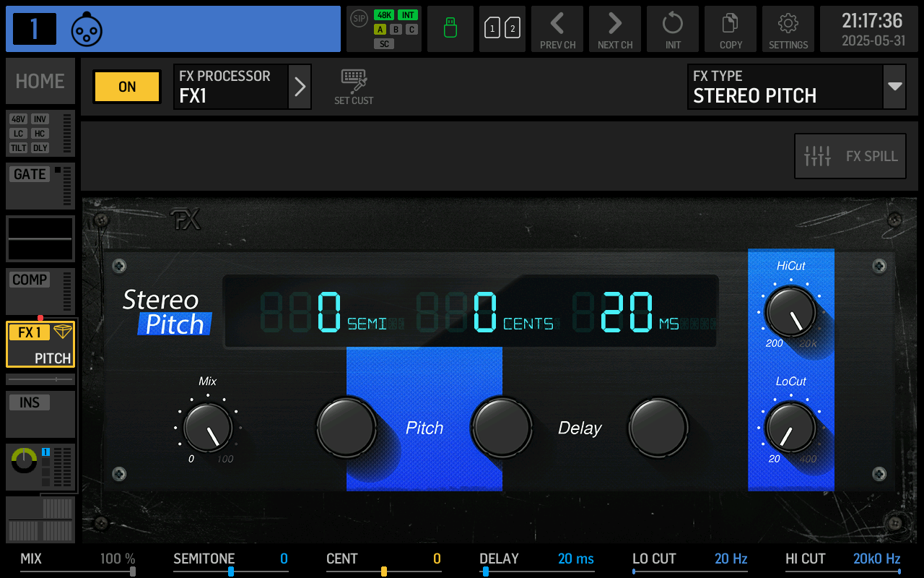Screen dimensions: 924x578
Task: Open the FX TYPE dropdown showing STEREO PITCH
Action: (796, 87)
